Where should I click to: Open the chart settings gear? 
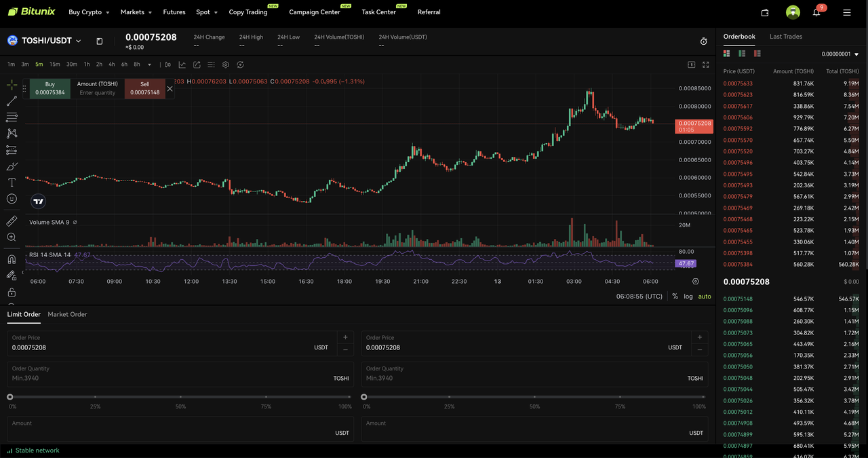(225, 64)
